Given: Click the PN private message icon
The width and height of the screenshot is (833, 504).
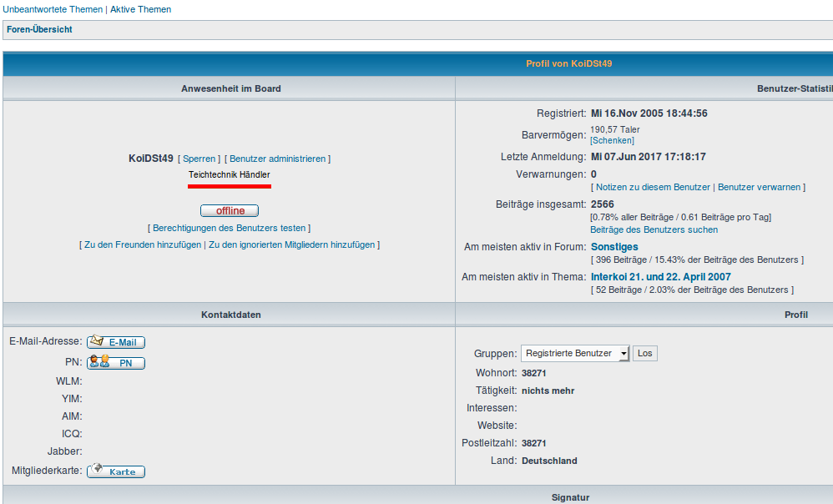Looking at the screenshot, I should 116,363.
